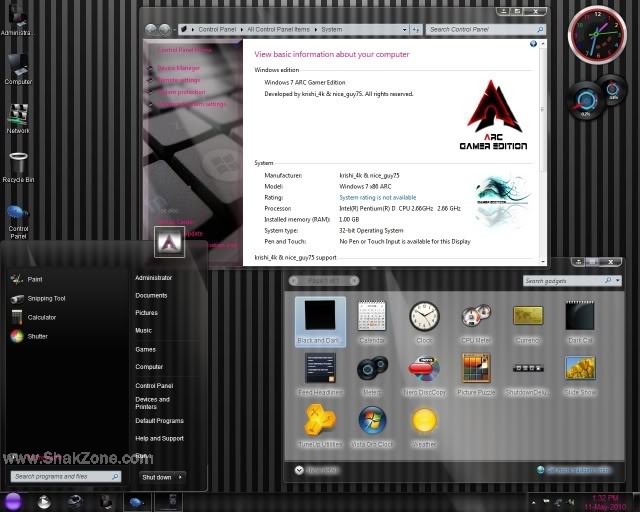
Task: Click the Start orb on taskbar
Action: (x=13, y=501)
